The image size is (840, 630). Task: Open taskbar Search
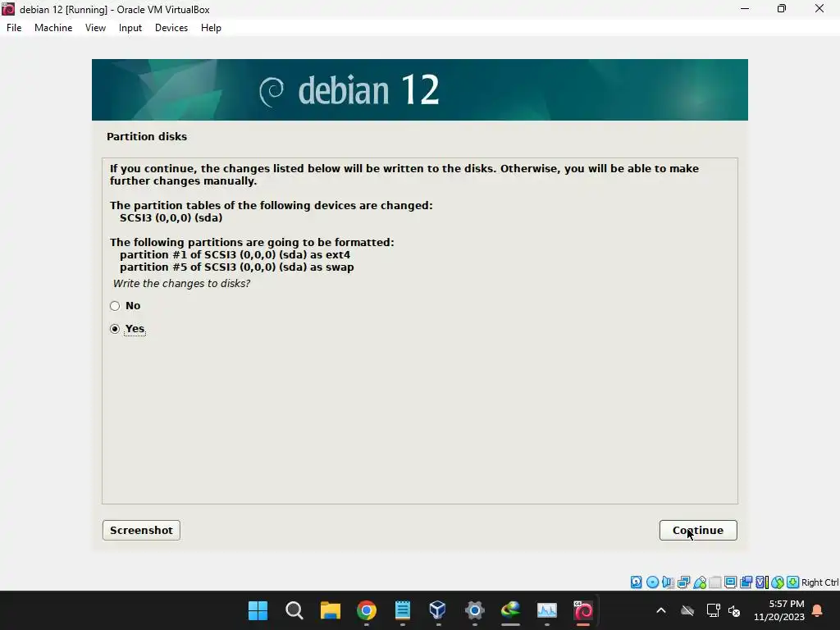pyautogui.click(x=294, y=609)
